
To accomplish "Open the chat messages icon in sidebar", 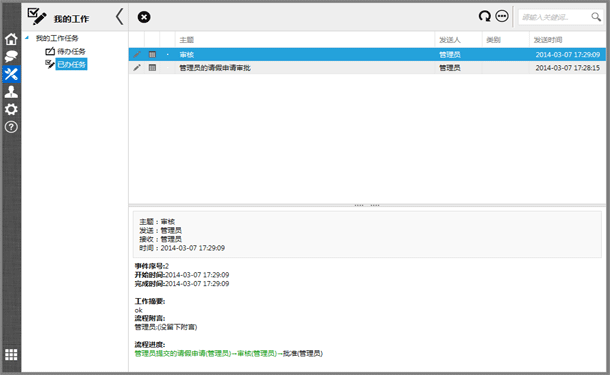I will [11, 56].
